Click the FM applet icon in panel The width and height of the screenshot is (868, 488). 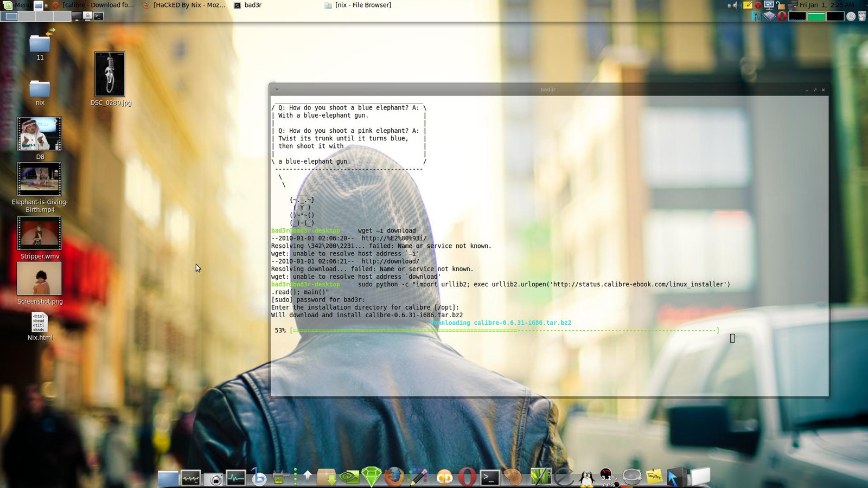tap(756, 16)
